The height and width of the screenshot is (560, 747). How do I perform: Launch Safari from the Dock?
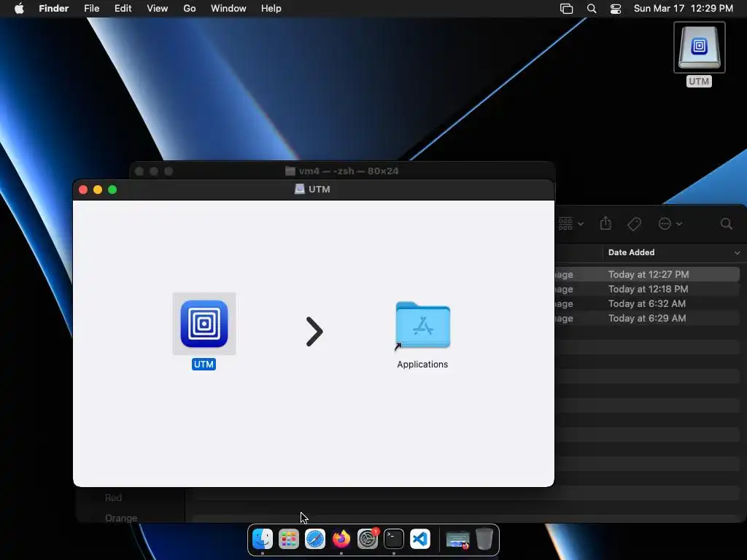(315, 539)
